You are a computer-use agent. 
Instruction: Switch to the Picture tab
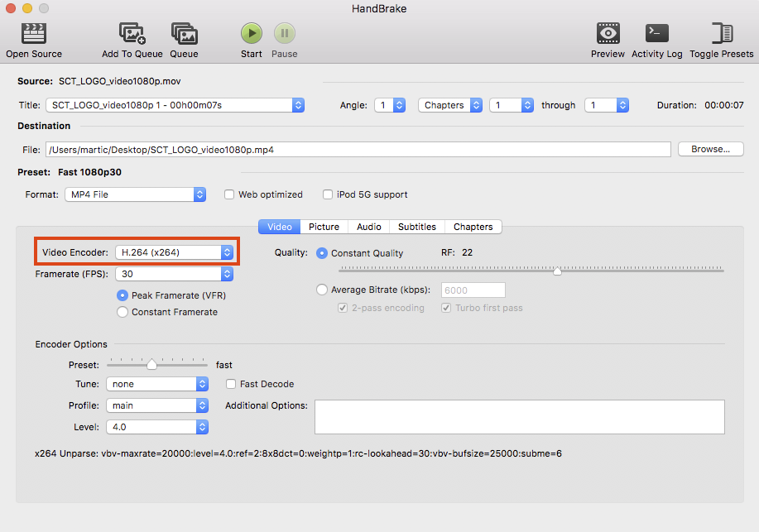point(324,227)
